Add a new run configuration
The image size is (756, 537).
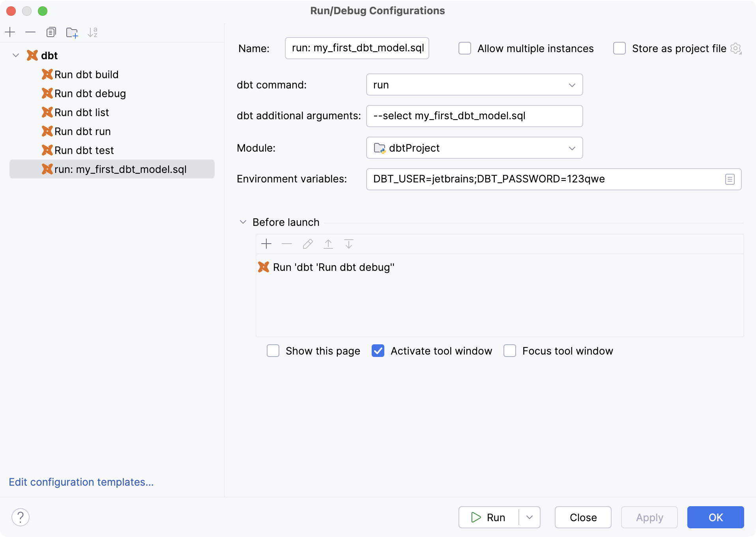coord(10,32)
